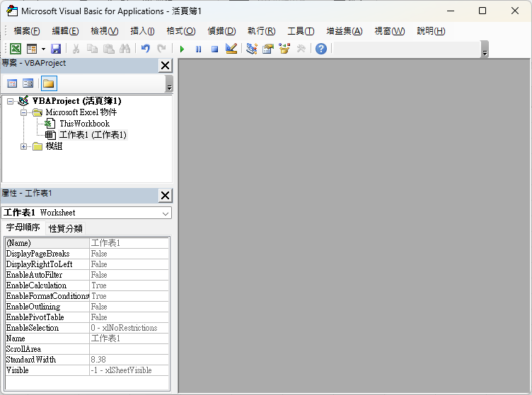Image resolution: width=532 pixels, height=395 pixels.
Task: Open the 偵錯(D) menu
Action: (221, 31)
